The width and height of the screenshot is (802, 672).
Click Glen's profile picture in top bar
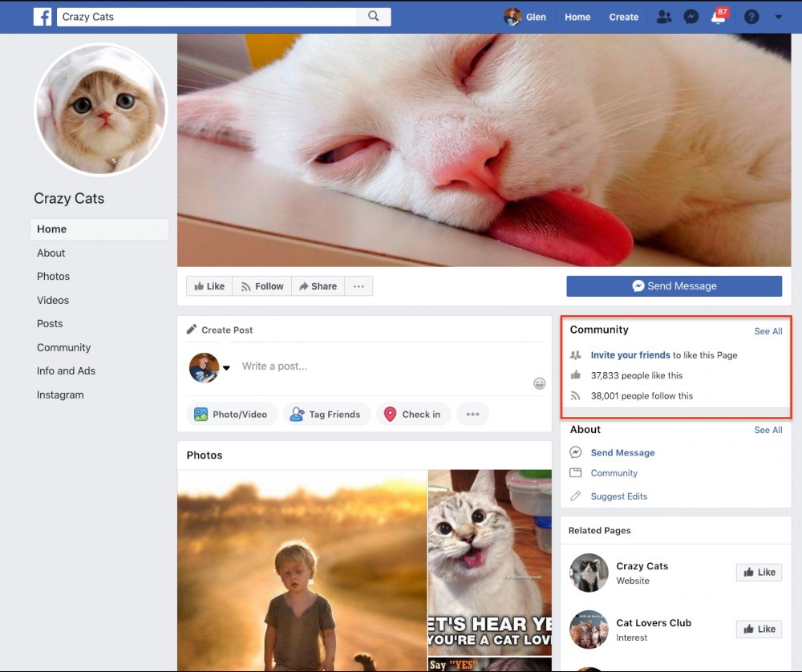512,17
